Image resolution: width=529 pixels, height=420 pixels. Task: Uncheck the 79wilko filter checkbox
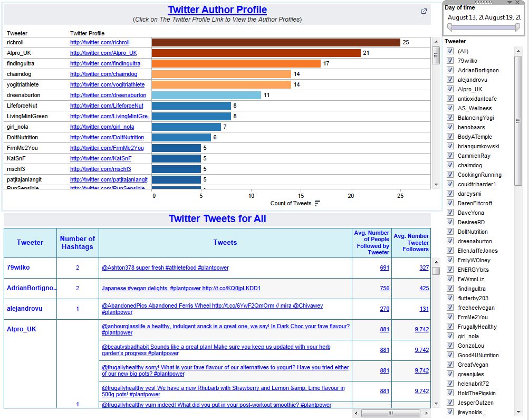click(450, 61)
